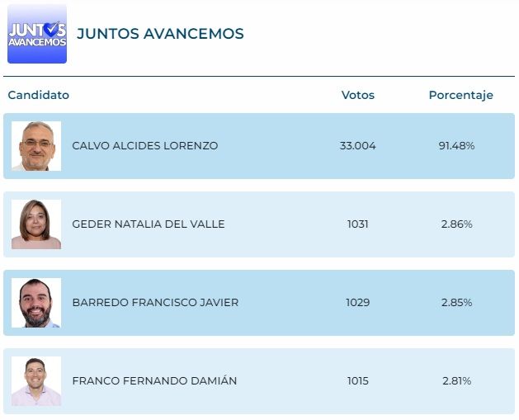Click the 2.85% percentage value
Viewport: 519px width, 420px height.
456,303
